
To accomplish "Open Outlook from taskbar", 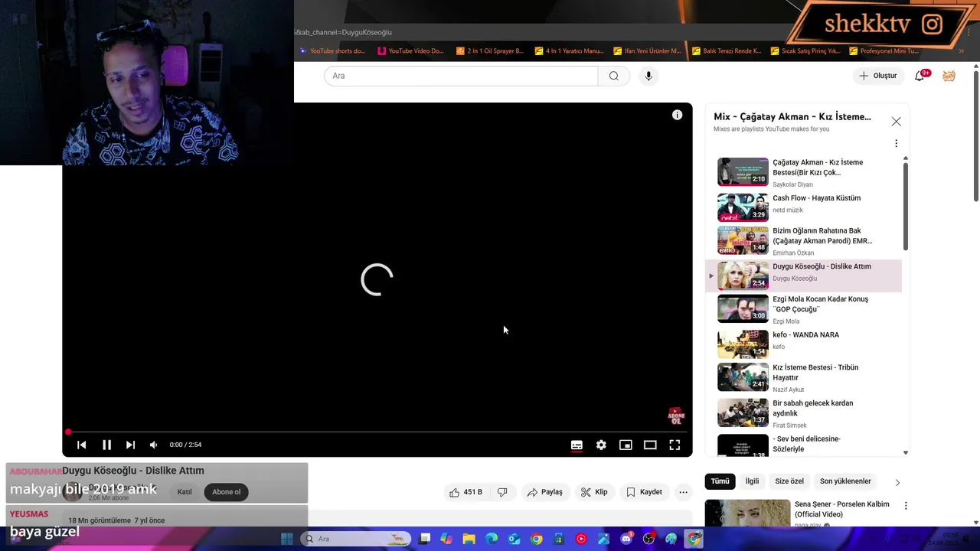I will (514, 539).
